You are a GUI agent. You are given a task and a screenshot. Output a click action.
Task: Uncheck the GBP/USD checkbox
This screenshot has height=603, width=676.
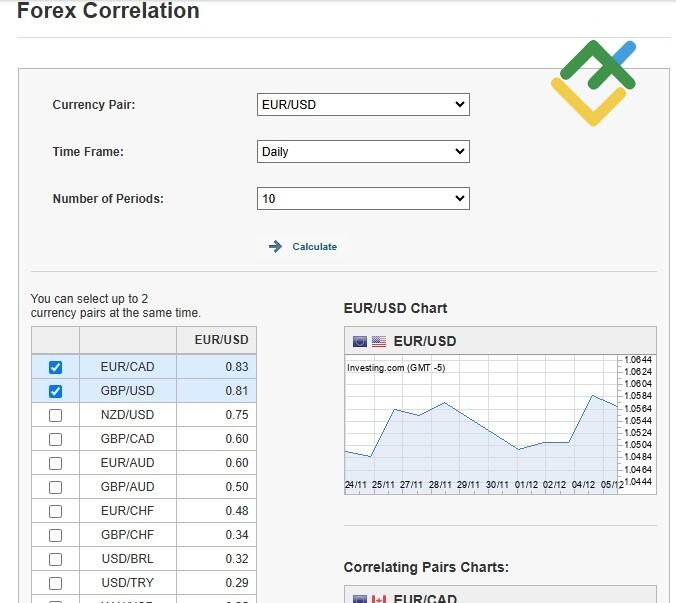55,391
